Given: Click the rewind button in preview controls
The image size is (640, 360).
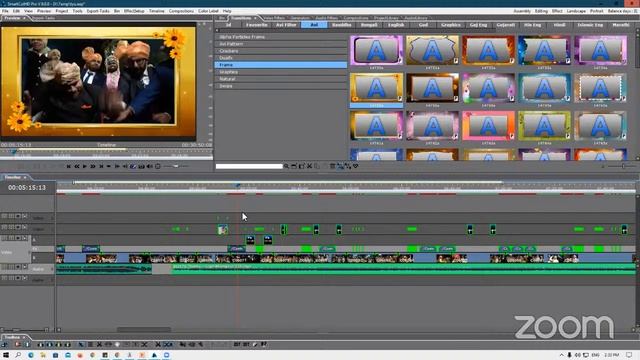Looking at the screenshot, I should [77, 167].
